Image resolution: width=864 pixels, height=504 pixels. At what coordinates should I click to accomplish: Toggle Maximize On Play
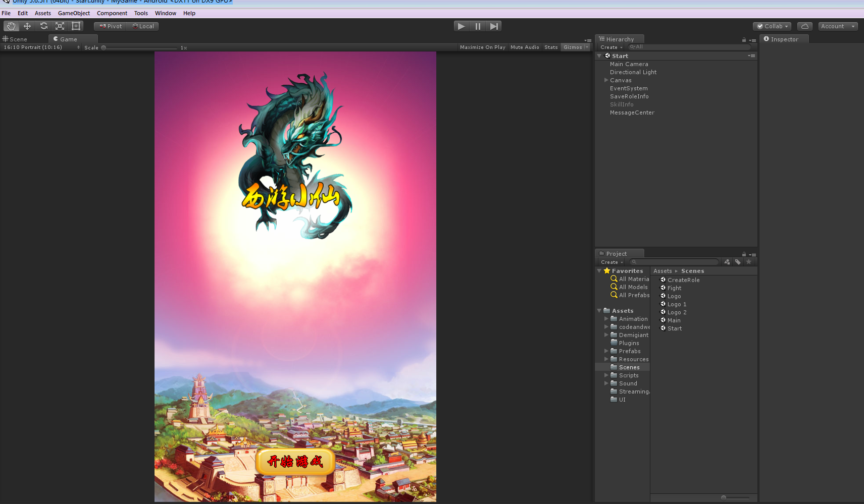point(482,47)
